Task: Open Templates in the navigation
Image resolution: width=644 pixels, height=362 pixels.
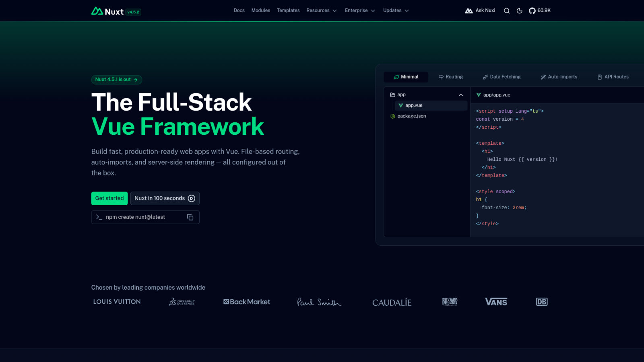Action: (288, 10)
